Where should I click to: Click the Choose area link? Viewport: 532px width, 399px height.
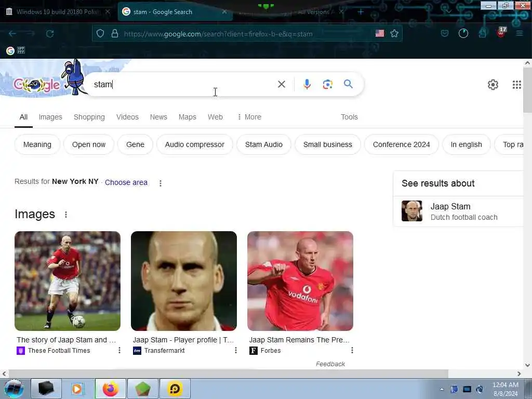[126, 182]
